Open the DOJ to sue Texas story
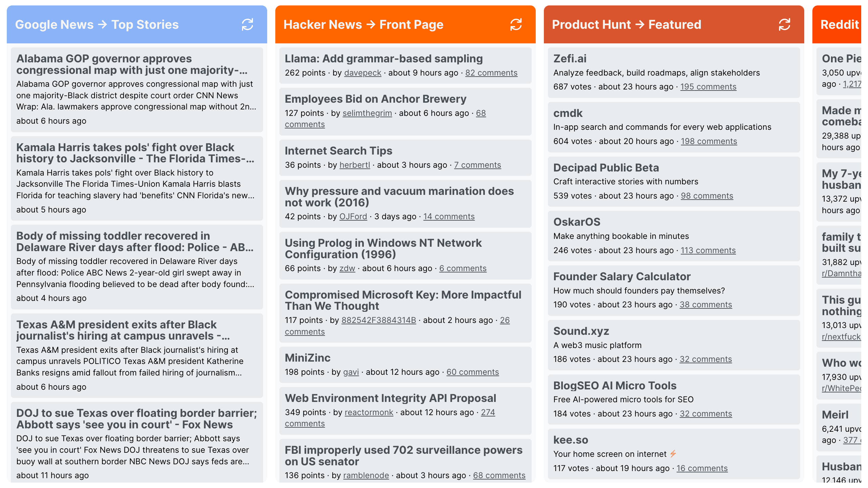The image size is (868, 488). [x=137, y=419]
